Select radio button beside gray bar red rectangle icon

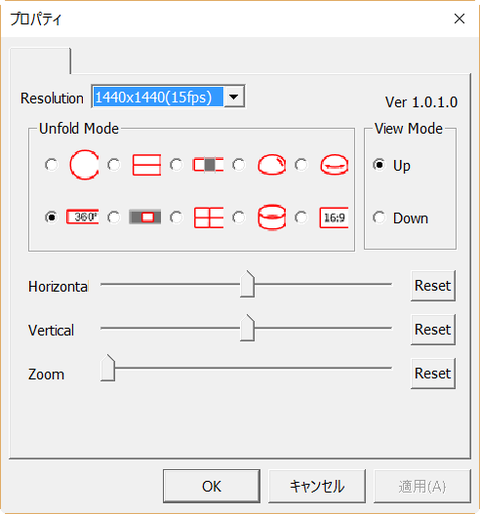[114, 217]
